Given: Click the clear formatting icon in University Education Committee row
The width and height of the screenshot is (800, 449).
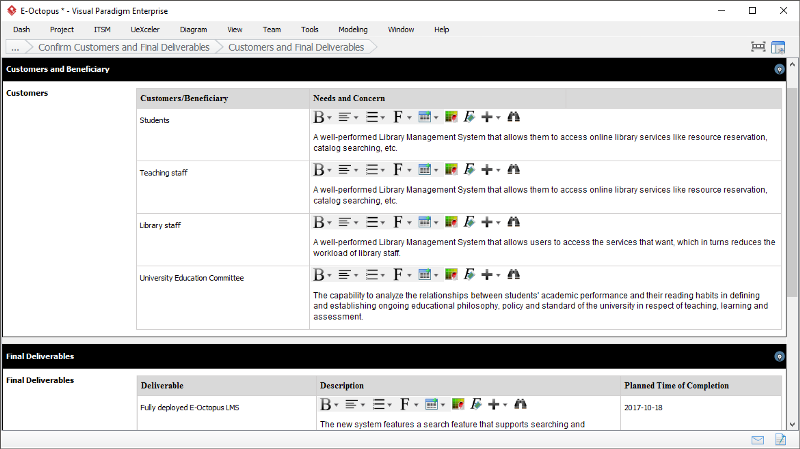Looking at the screenshot, I should (469, 274).
